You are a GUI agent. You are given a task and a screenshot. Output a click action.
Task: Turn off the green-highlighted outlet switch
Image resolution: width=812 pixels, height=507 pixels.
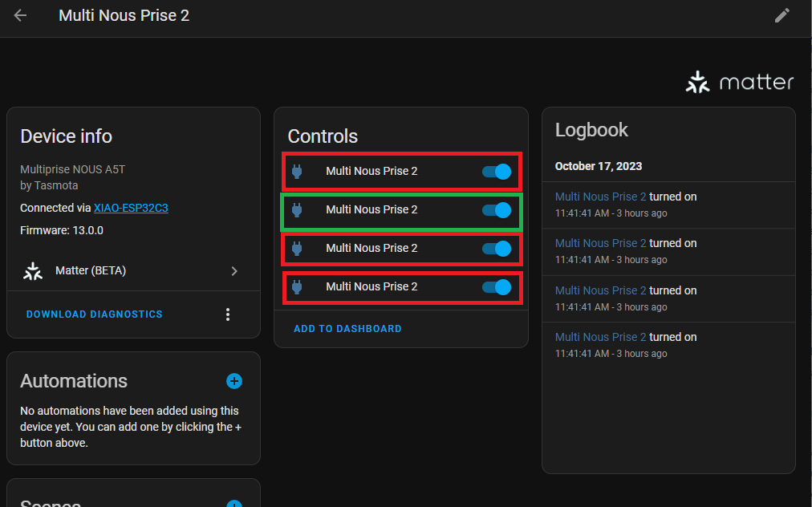(496, 209)
